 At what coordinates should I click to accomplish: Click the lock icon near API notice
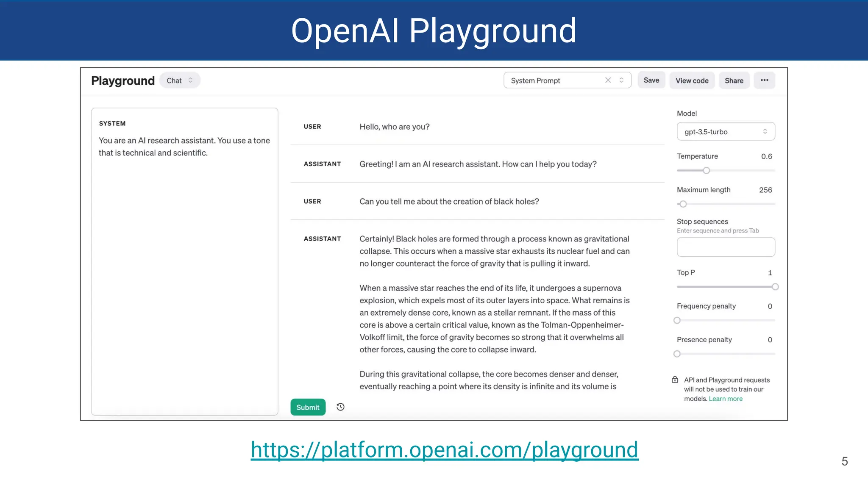(675, 380)
